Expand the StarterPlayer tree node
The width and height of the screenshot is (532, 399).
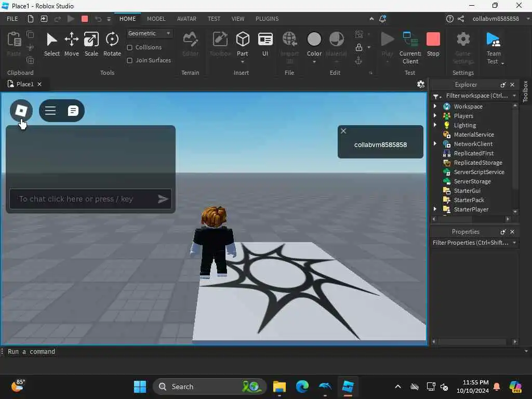435,209
